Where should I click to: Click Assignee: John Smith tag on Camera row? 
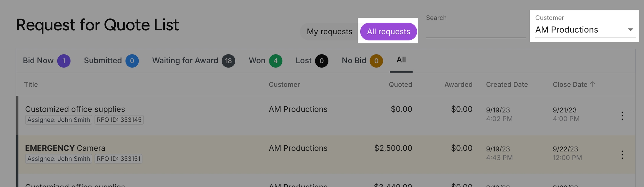pos(59,159)
